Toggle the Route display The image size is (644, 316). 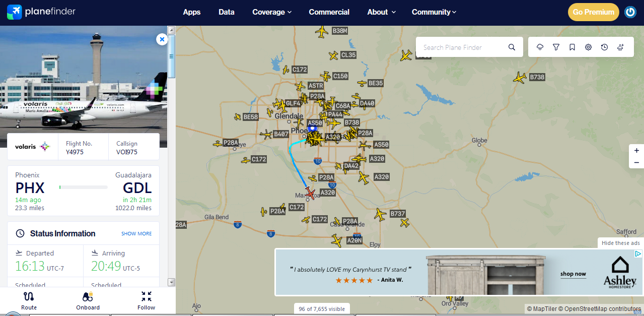click(x=29, y=301)
